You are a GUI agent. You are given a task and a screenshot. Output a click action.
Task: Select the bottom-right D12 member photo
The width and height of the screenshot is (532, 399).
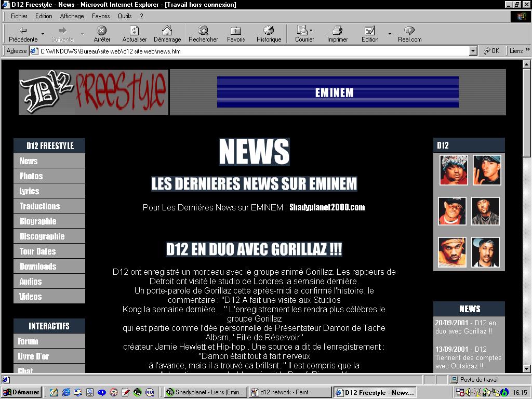(485, 252)
